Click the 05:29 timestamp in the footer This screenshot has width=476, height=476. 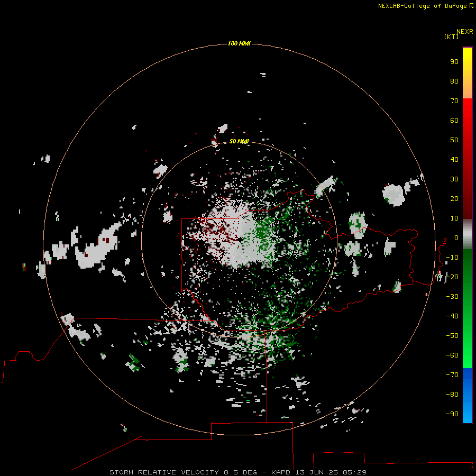pos(354,472)
